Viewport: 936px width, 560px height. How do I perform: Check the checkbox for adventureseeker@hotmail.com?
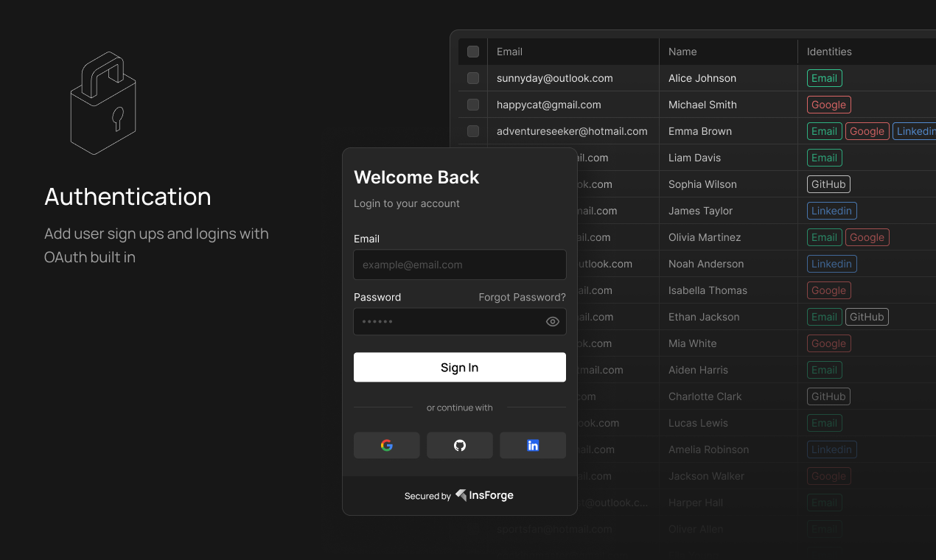coord(472,131)
